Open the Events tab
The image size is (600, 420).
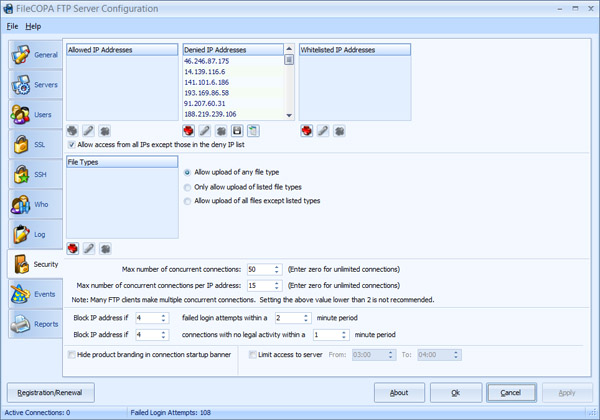(36, 294)
